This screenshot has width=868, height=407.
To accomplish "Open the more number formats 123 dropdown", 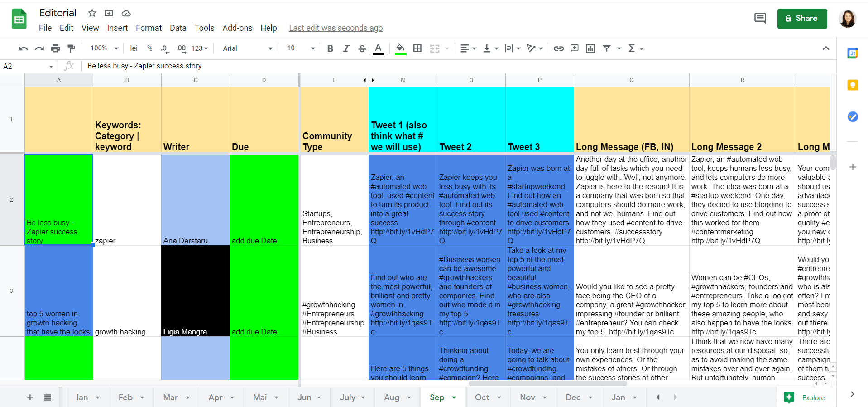I will tap(200, 48).
